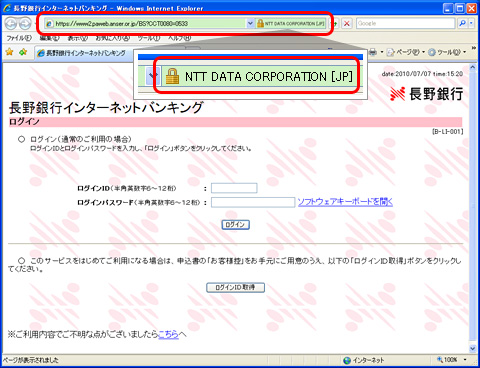Follow the こちら help link
The width and height of the screenshot is (480, 368).
click(x=168, y=334)
